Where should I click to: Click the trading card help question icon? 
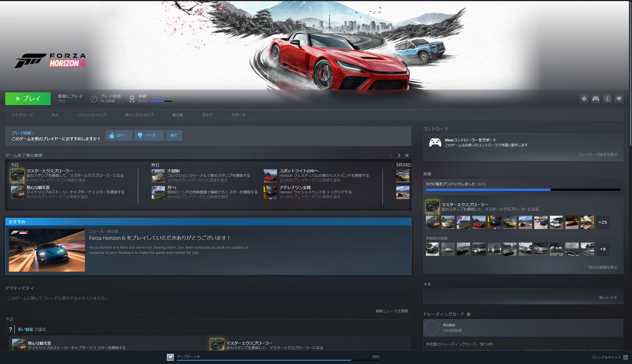(x=468, y=314)
